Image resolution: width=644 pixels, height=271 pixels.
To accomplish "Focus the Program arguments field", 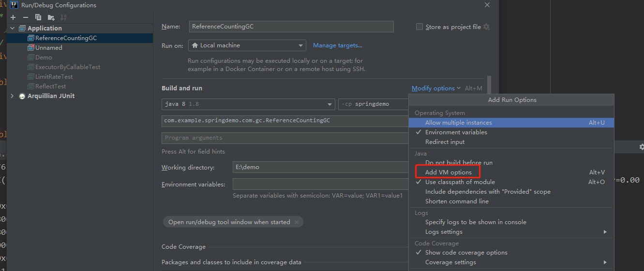I will tap(285, 138).
